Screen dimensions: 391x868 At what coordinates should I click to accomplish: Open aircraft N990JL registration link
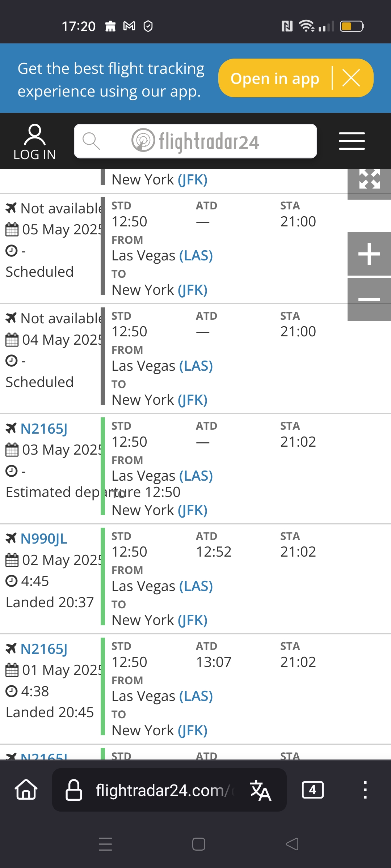[x=44, y=539]
